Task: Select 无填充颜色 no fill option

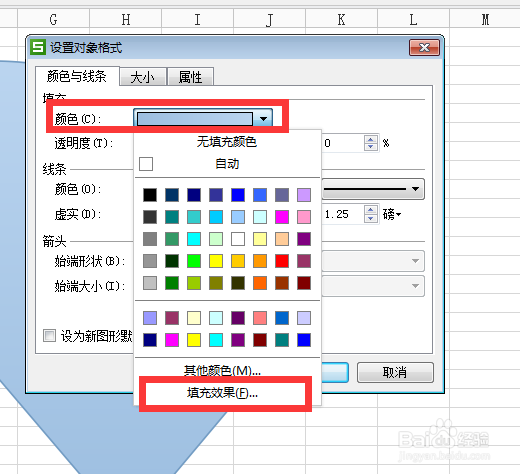Action: coord(227,142)
